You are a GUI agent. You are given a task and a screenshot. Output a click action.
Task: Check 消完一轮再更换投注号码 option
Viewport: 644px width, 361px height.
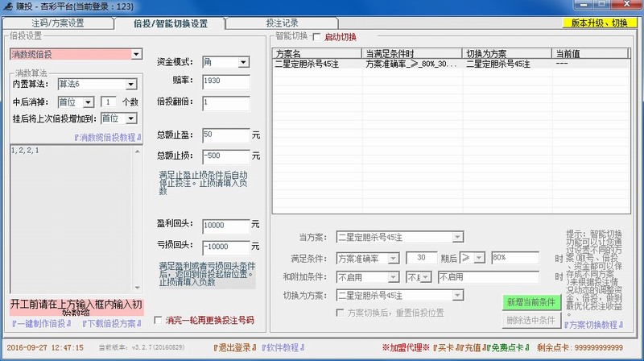(x=159, y=321)
